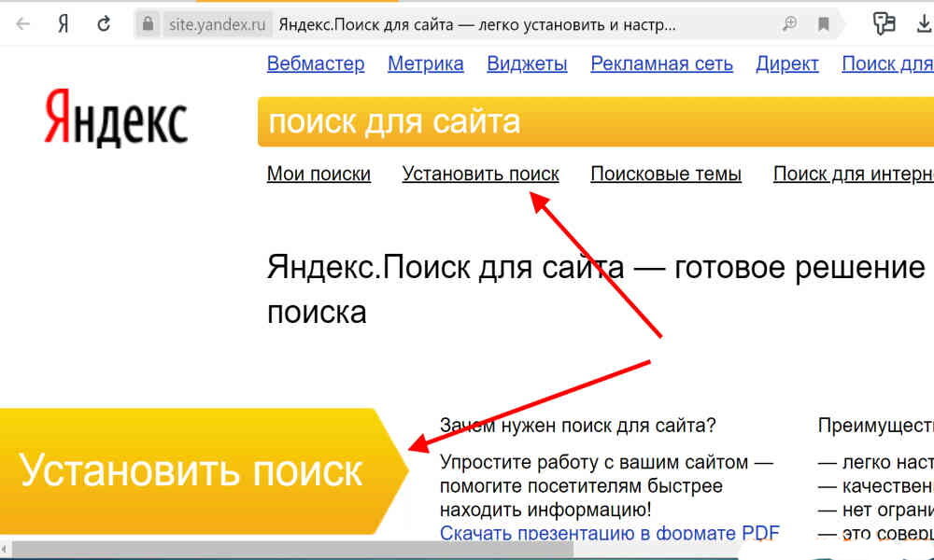This screenshot has height=560, width=934.
Task: Click the site.yandex.ru address field
Action: click(x=217, y=25)
